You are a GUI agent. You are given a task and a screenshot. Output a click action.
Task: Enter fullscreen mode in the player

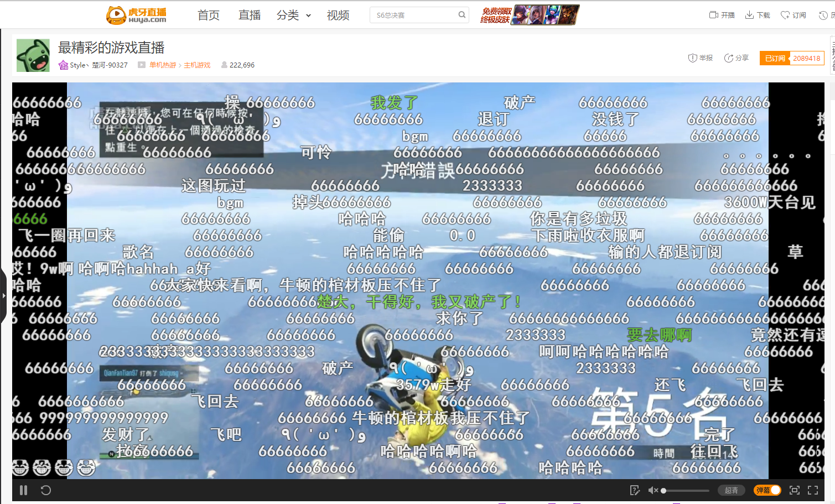[x=813, y=490]
